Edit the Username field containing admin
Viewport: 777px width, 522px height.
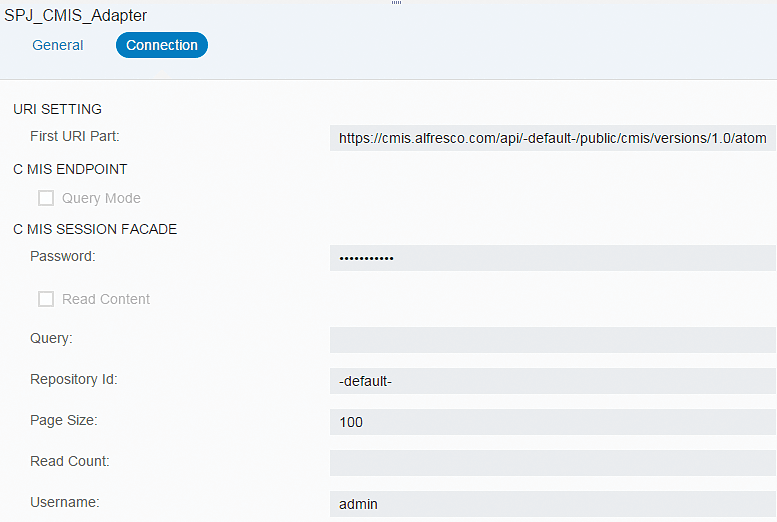[553, 504]
